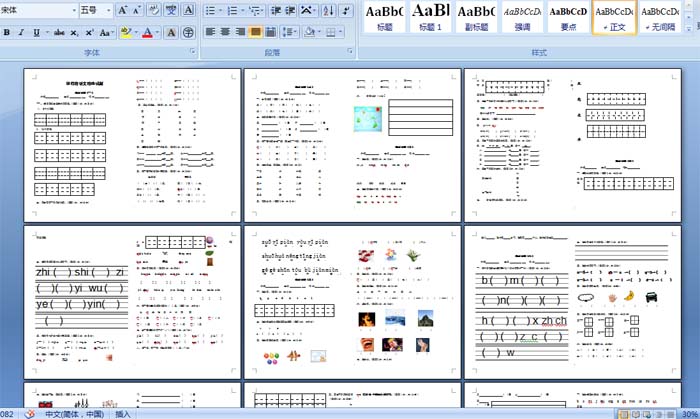Increase font size with Grow Font
The image size is (700, 419).
(122, 10)
